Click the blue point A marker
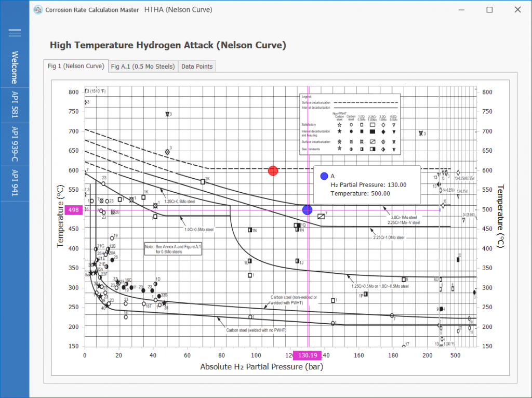The height and width of the screenshot is (398, 532). (307, 209)
